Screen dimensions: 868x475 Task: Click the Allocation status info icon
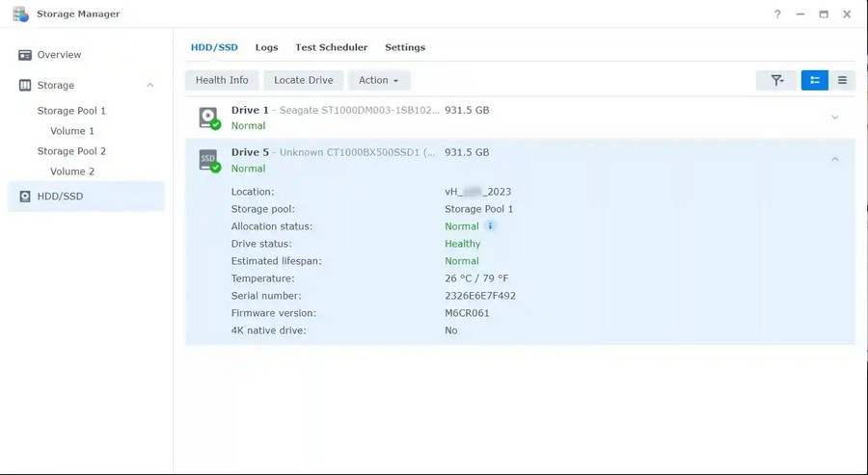click(490, 226)
